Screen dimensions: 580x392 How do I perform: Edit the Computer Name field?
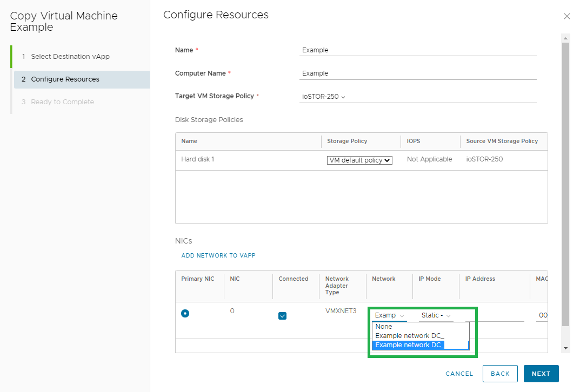click(418, 73)
